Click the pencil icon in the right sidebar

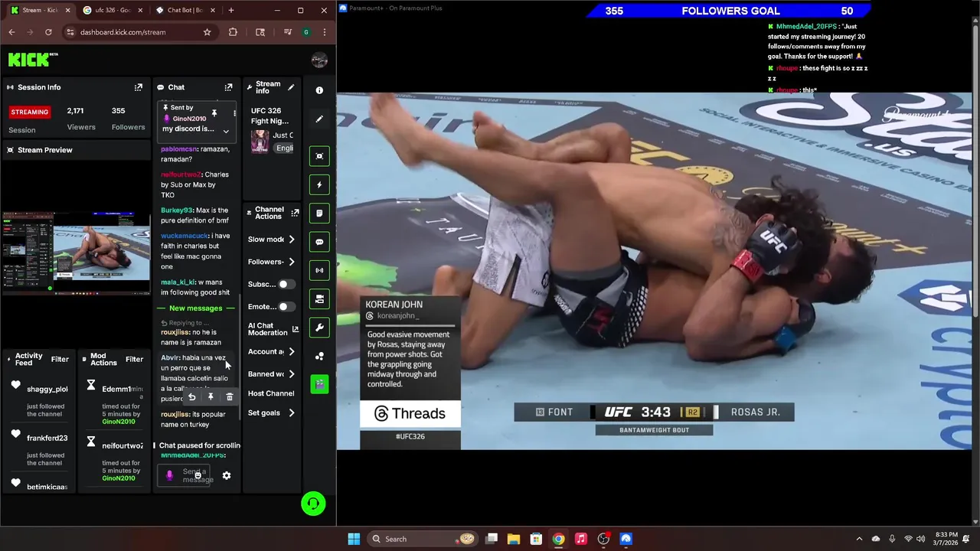pos(319,119)
